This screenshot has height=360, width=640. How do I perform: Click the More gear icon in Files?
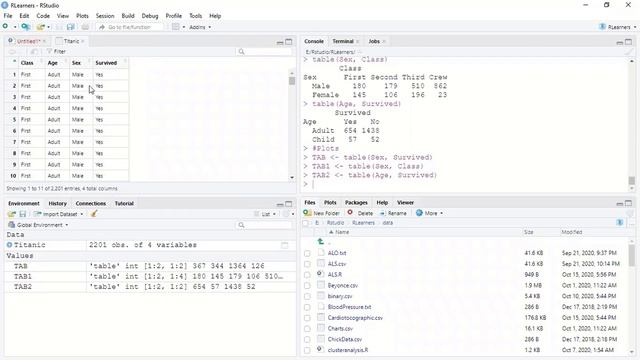click(x=419, y=213)
